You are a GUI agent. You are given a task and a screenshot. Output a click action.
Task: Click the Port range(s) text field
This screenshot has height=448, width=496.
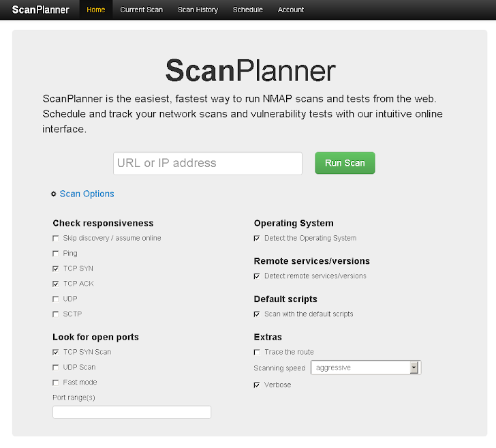(x=131, y=412)
